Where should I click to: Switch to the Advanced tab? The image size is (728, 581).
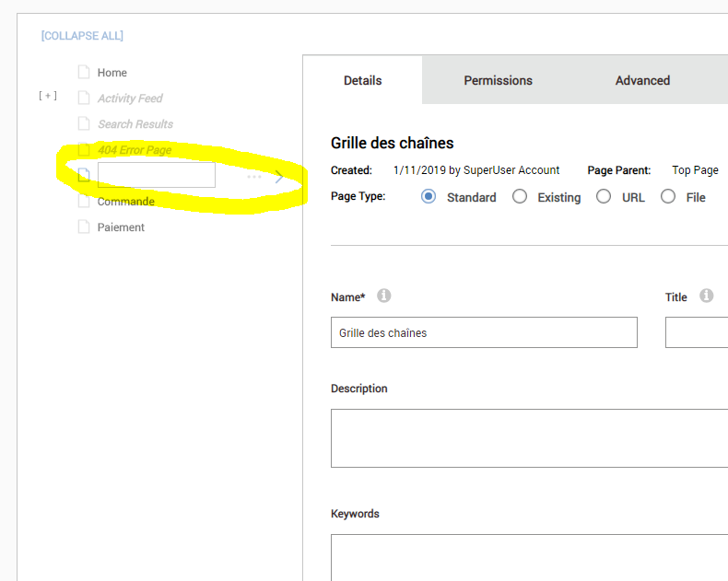tap(642, 80)
